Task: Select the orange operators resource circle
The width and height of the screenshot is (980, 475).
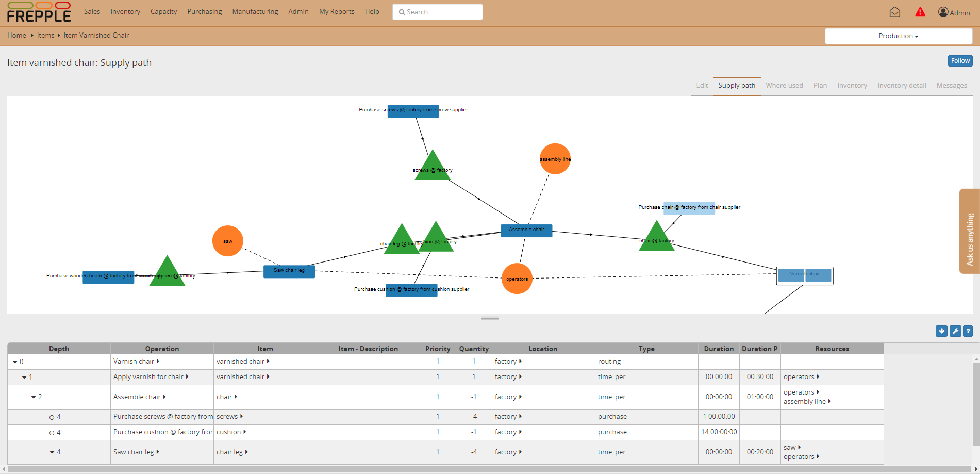Action: click(x=517, y=279)
